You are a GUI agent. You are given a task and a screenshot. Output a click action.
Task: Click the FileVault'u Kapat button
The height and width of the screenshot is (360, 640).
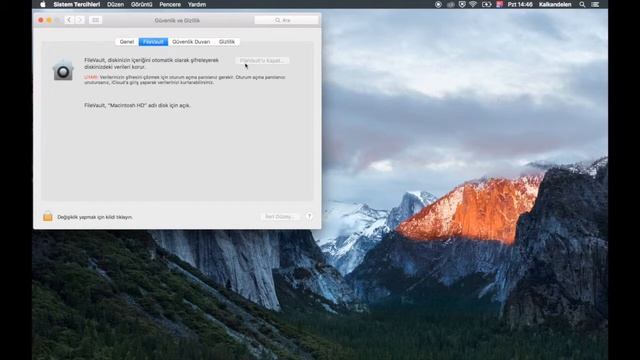[262, 60]
